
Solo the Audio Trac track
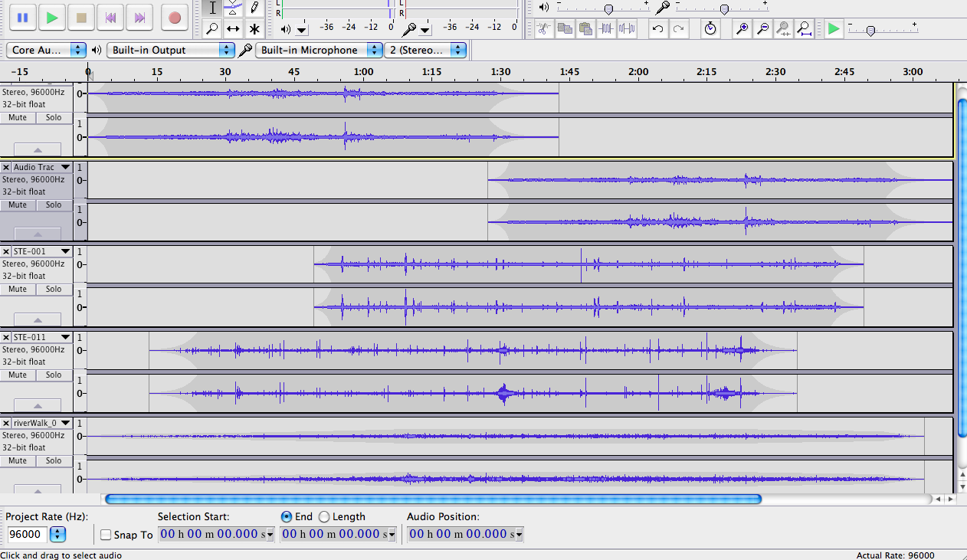(54, 205)
